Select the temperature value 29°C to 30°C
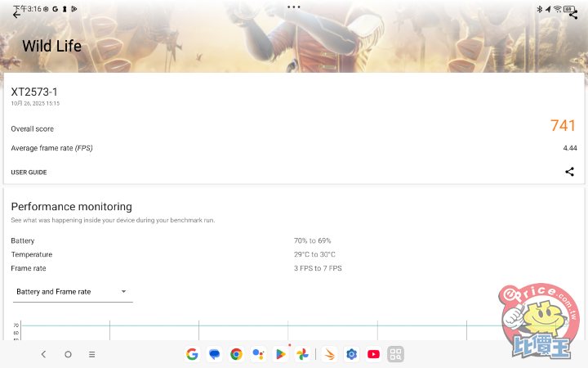 pyautogui.click(x=314, y=254)
